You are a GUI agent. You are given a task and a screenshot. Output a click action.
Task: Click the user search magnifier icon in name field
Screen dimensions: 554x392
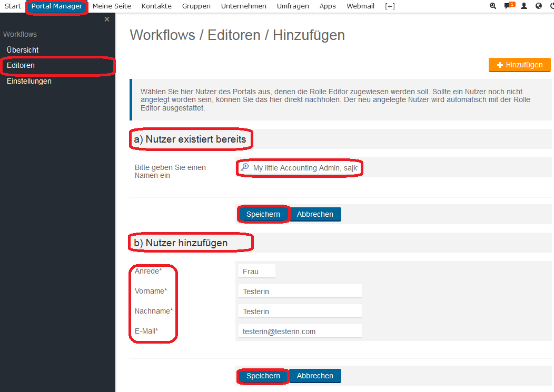[x=244, y=167]
